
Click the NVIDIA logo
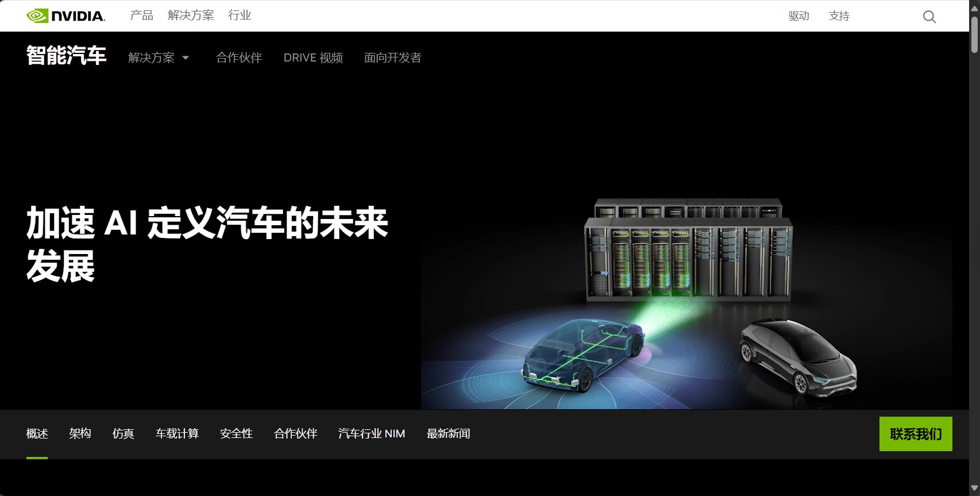65,16
